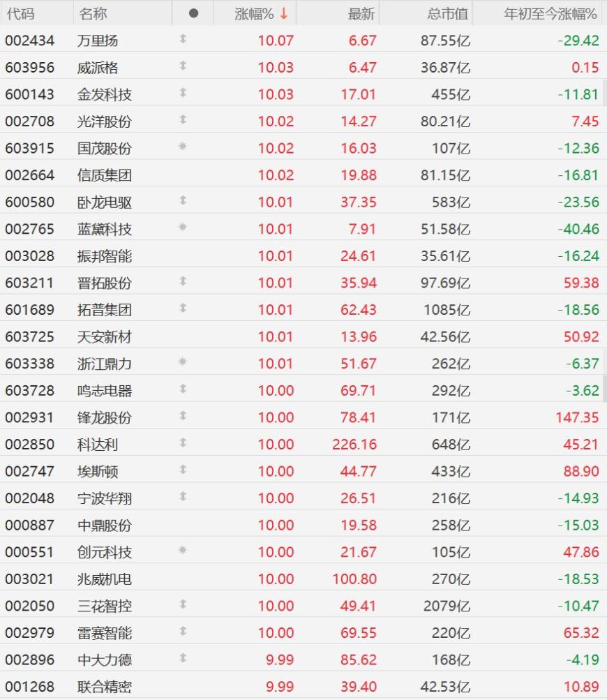This screenshot has height=700, width=607.
Task: Click the 1085亿 market cap value
Action: pos(447,310)
